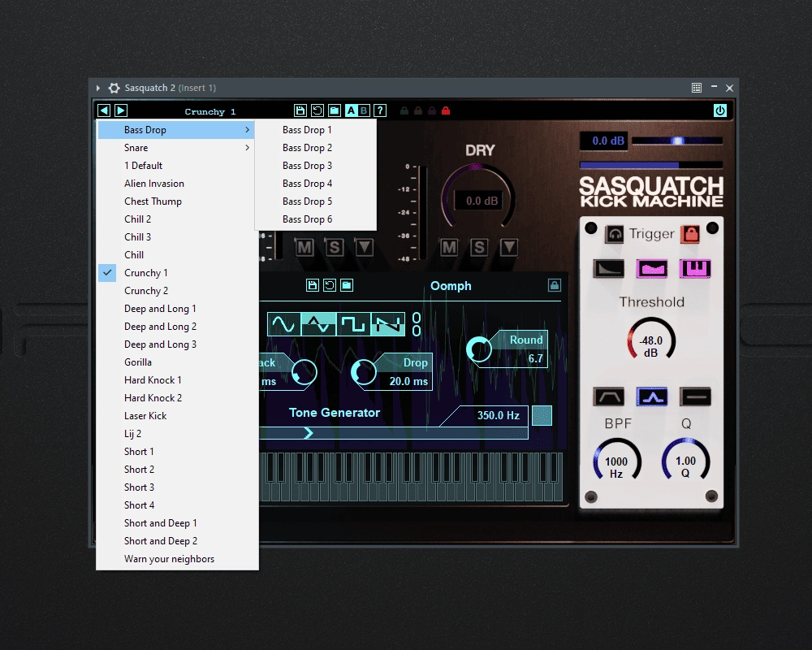812x650 pixels.
Task: Select the Warn your neighbors preset
Action: 177,559
